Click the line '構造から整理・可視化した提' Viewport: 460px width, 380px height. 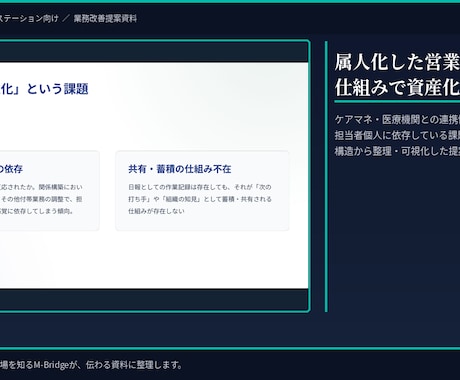pyautogui.click(x=397, y=151)
